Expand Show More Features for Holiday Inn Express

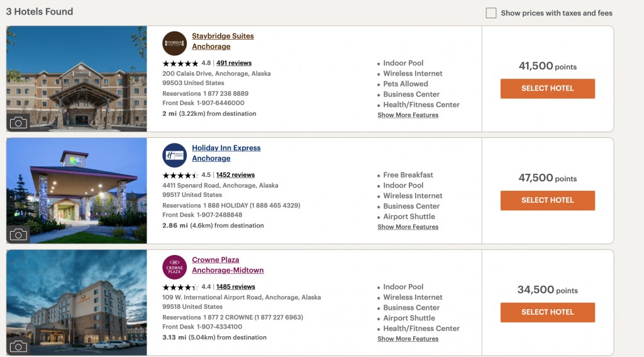(x=408, y=227)
